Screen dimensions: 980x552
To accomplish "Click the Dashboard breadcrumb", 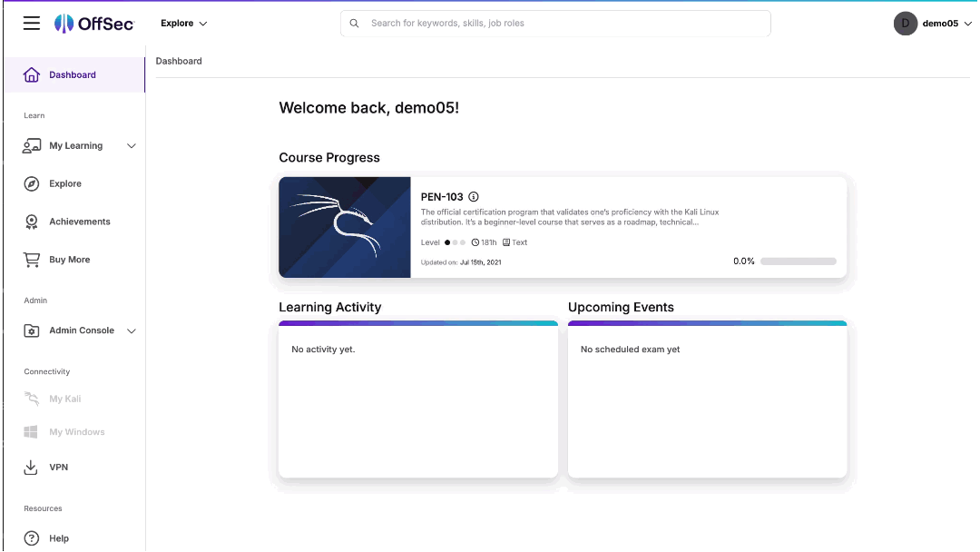I will [179, 61].
